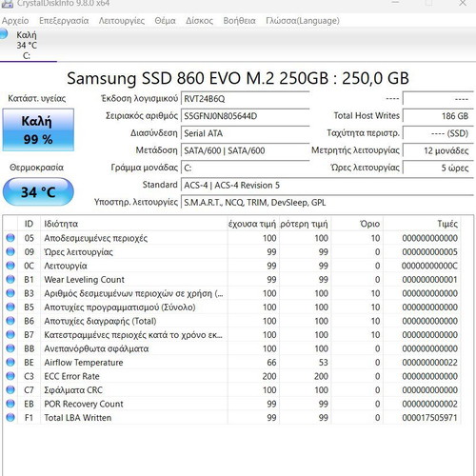
Task: Click the blue status icon of row F1
Action: (x=10, y=417)
